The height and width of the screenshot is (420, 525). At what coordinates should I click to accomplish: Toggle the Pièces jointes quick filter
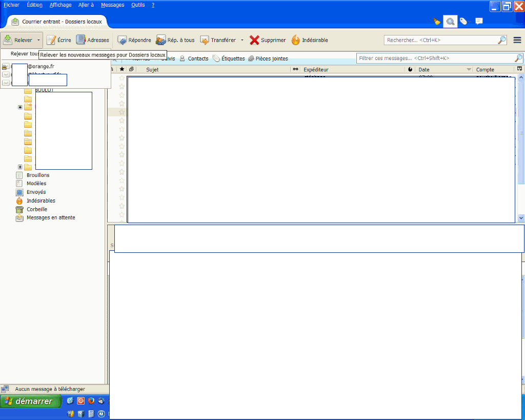pyautogui.click(x=268, y=58)
